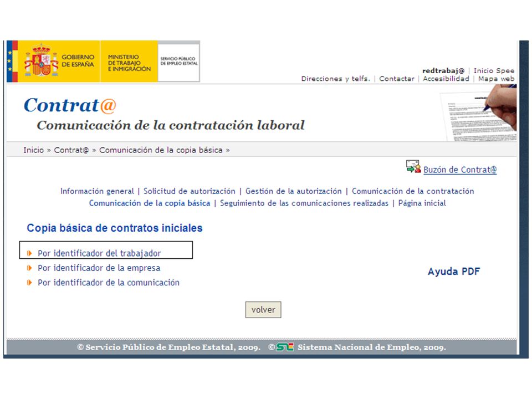The width and height of the screenshot is (532, 399).
Task: Click the hand signing contract image
Action: point(479,113)
